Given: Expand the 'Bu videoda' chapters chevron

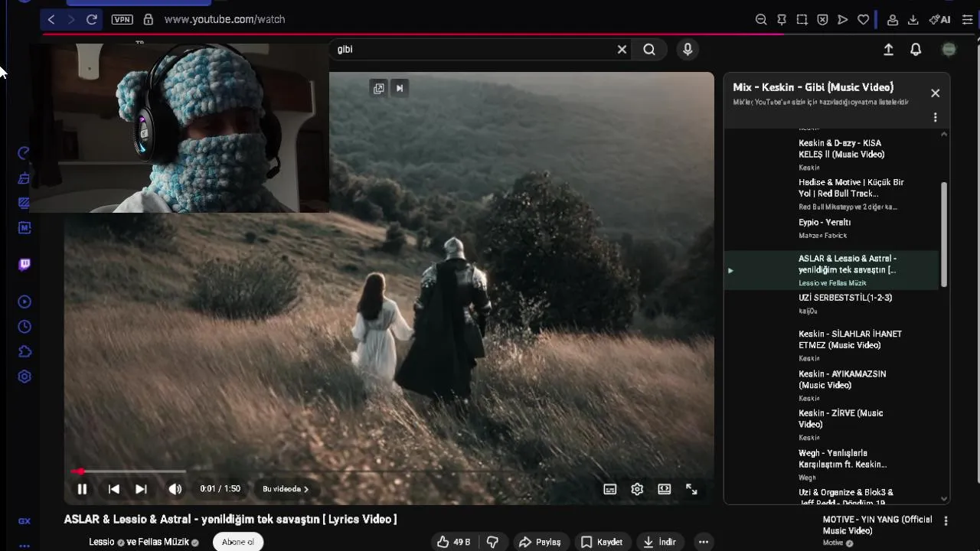Looking at the screenshot, I should pos(306,489).
